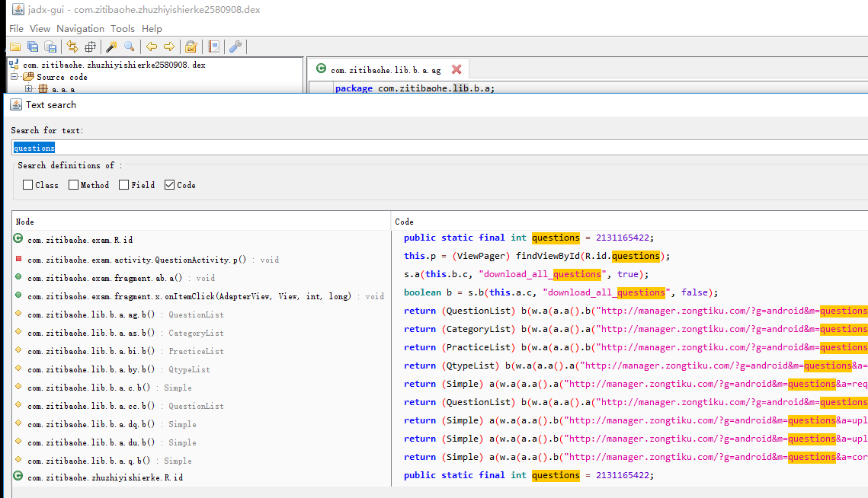868x498 pixels.
Task: Switch to the com.zitibaohe.lib.b.a.ag tab
Action: click(386, 70)
